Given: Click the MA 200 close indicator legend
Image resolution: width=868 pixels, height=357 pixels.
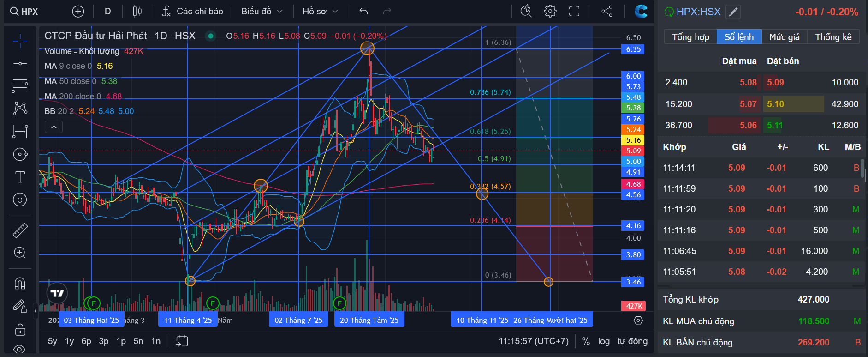Looking at the screenshot, I should coord(83,97).
